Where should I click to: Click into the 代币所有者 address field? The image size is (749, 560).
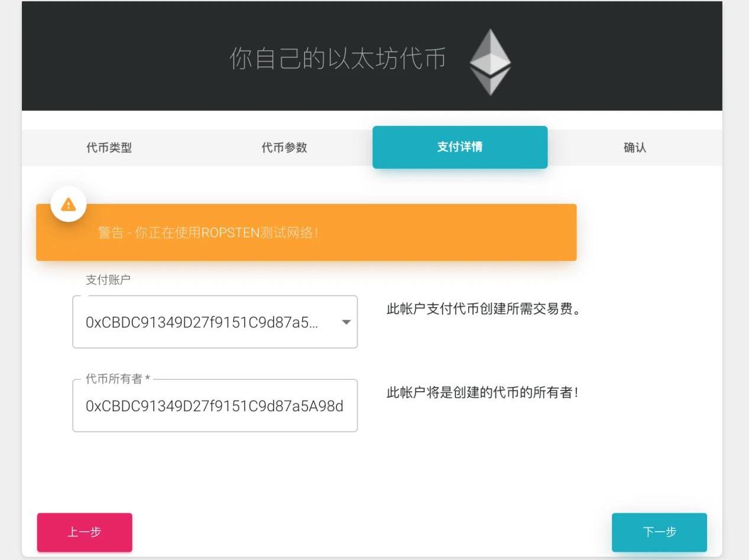pos(214,406)
